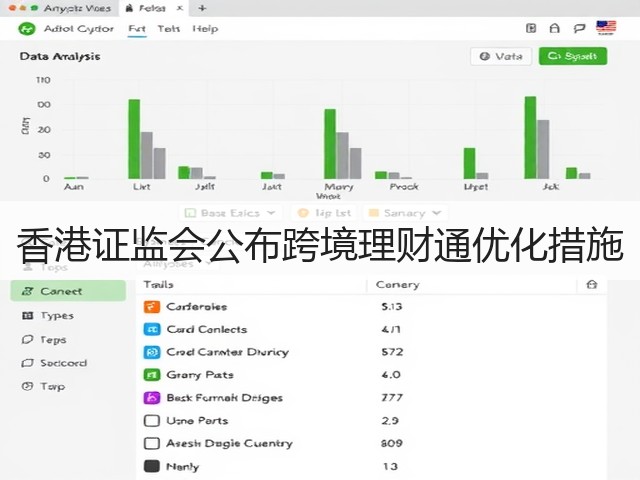
Task: Select the Carferoies row label
Action: [197, 307]
